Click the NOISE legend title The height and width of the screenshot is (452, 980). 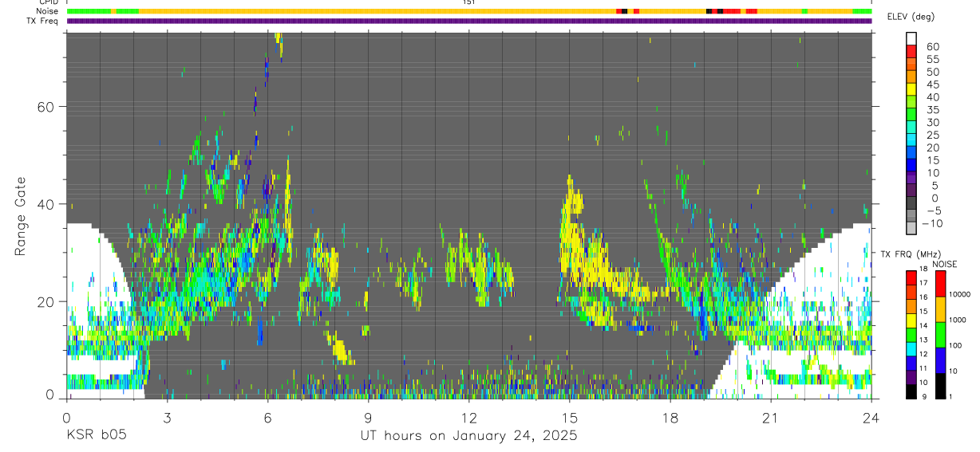(946, 264)
